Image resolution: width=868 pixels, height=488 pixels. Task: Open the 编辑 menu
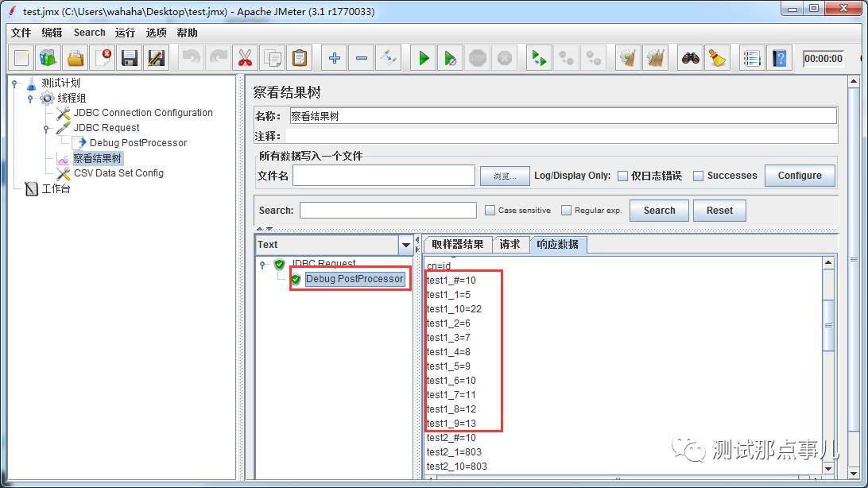point(52,33)
